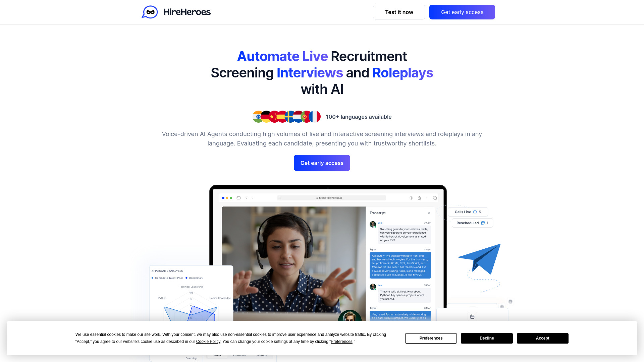Toggle the Candidate Talent Pool checkbox

point(152,278)
